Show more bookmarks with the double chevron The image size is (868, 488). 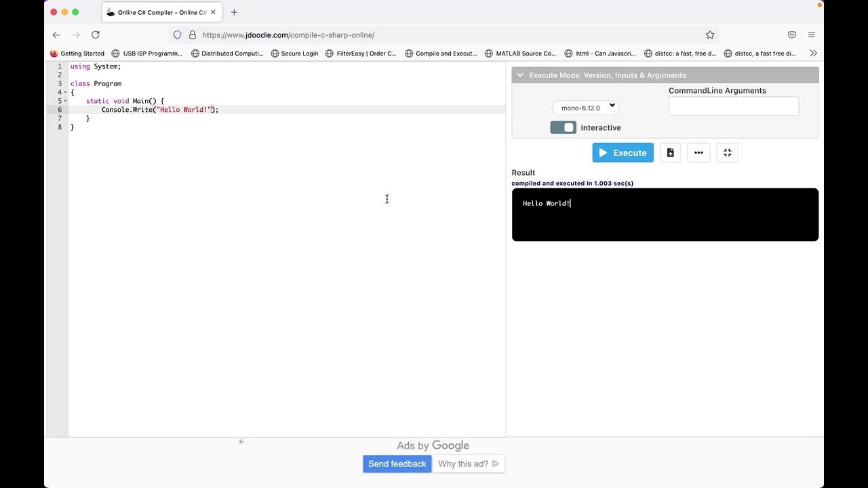813,54
